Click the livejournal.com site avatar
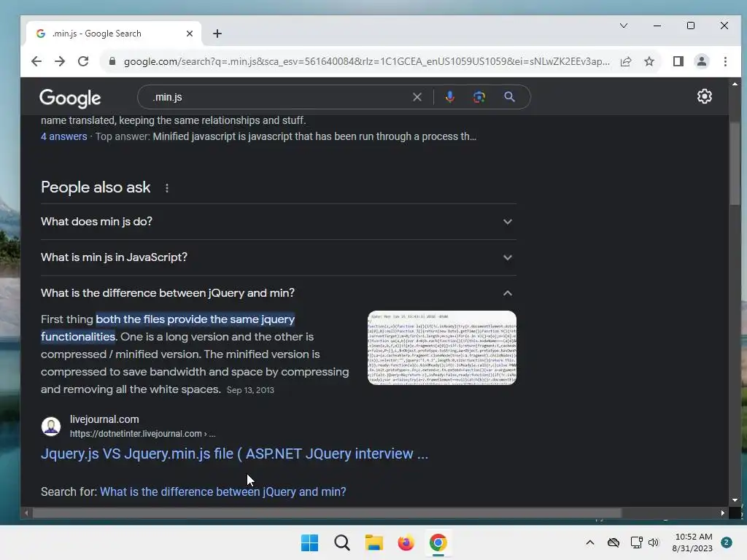 point(51,426)
